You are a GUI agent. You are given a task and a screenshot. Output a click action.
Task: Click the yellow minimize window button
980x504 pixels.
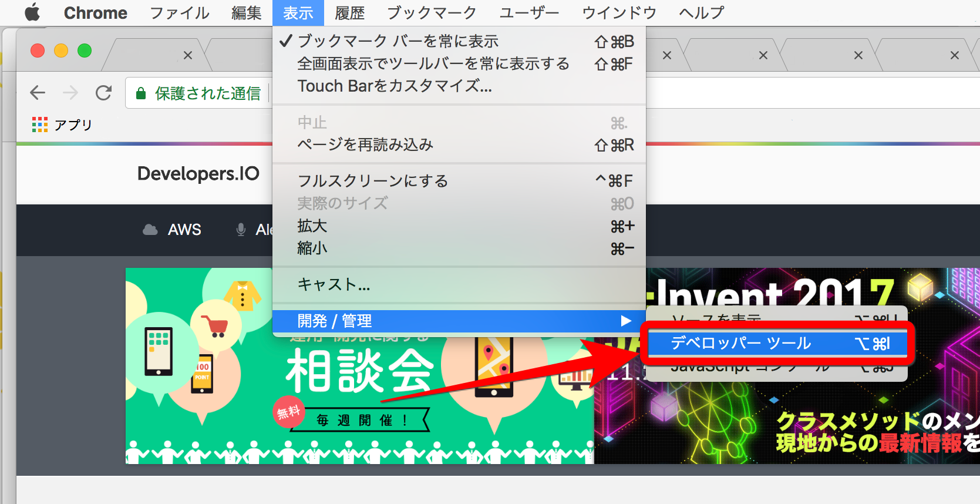point(61,51)
